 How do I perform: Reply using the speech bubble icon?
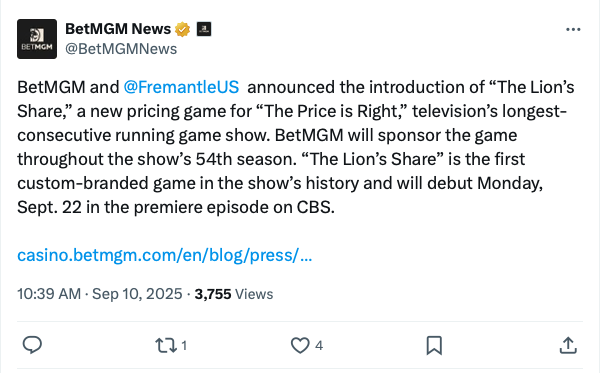coord(32,345)
